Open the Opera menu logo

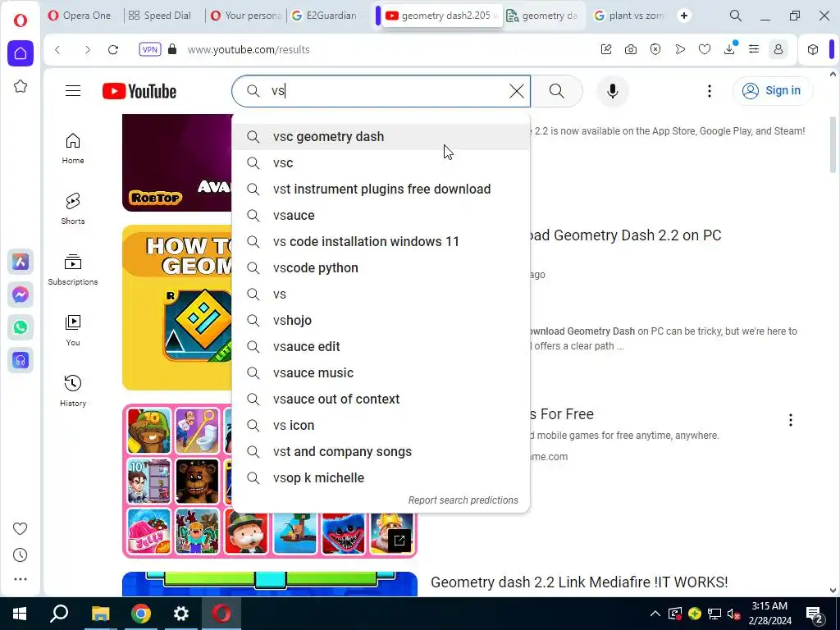coord(21,21)
